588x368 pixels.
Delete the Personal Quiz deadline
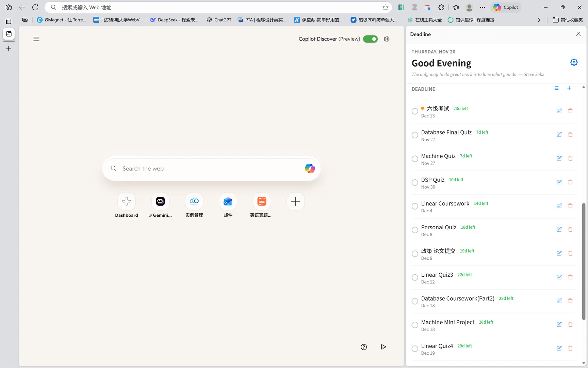point(570,229)
